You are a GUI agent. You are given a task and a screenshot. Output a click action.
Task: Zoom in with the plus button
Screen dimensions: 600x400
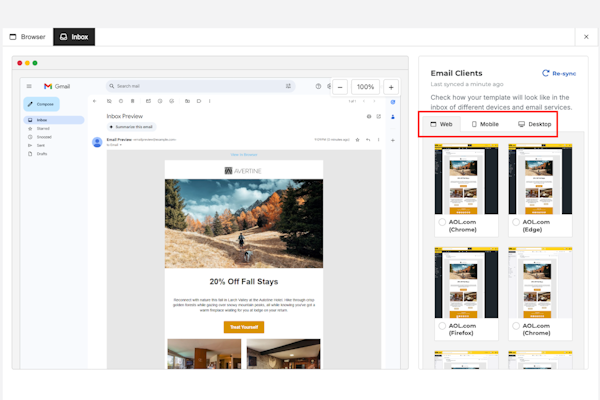point(391,87)
